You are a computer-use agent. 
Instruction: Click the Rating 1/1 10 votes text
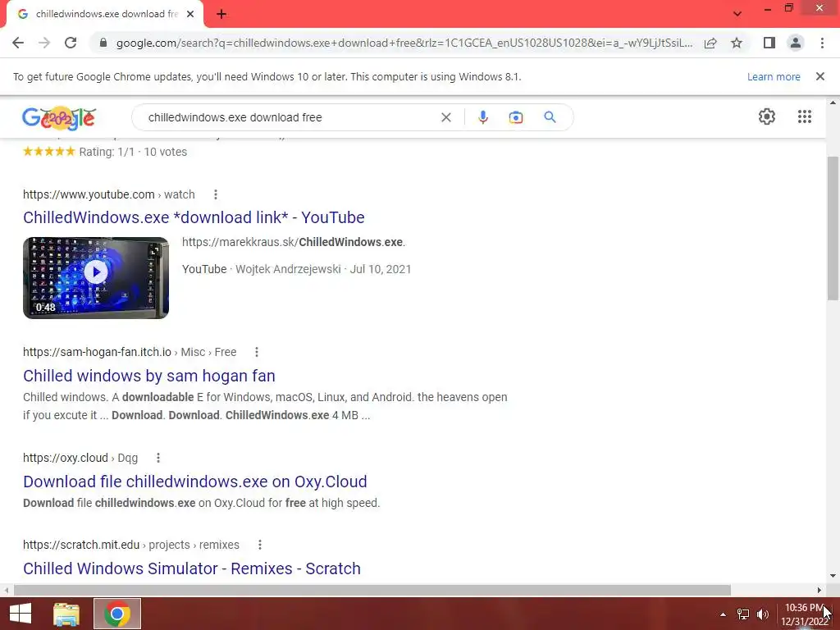(133, 152)
